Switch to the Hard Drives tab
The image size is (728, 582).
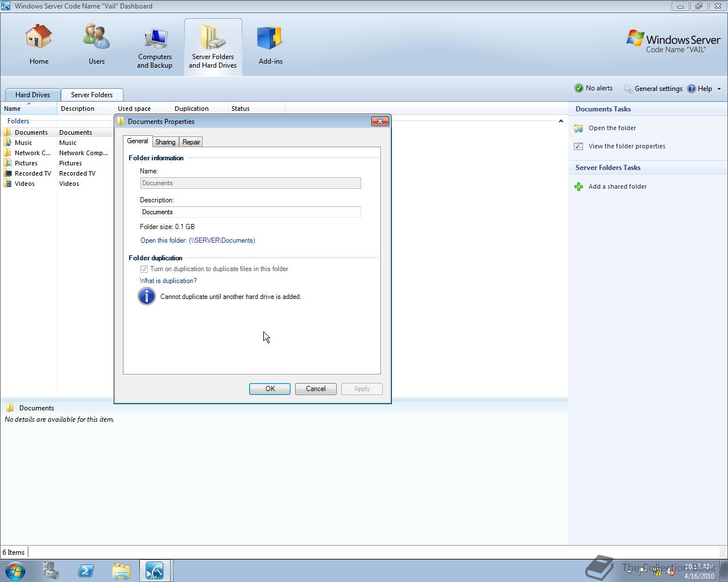pos(32,95)
